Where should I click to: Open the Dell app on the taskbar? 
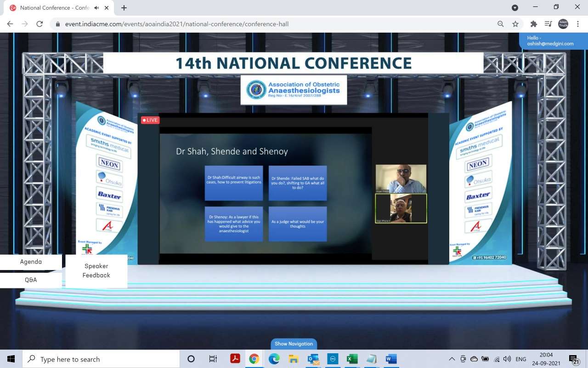tap(333, 359)
